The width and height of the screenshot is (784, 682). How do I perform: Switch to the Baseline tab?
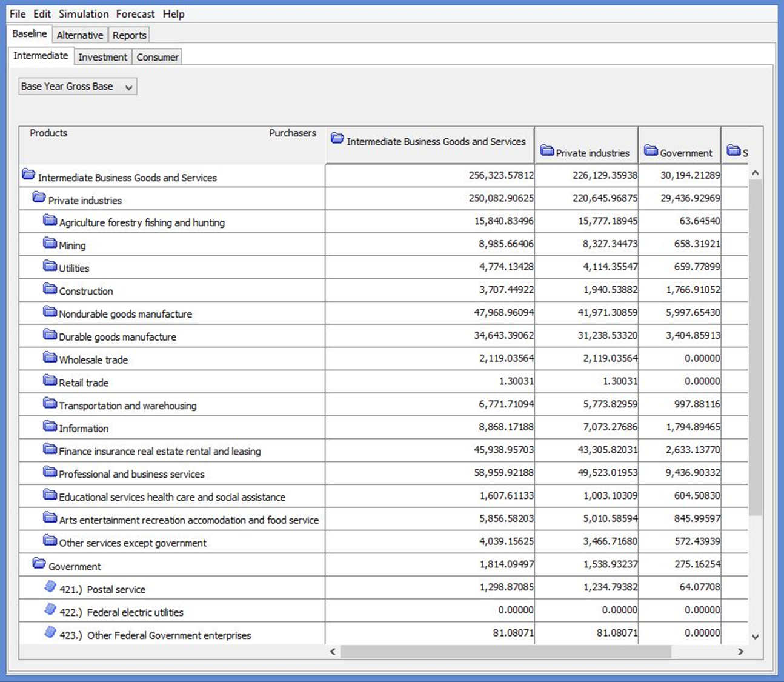[x=30, y=34]
